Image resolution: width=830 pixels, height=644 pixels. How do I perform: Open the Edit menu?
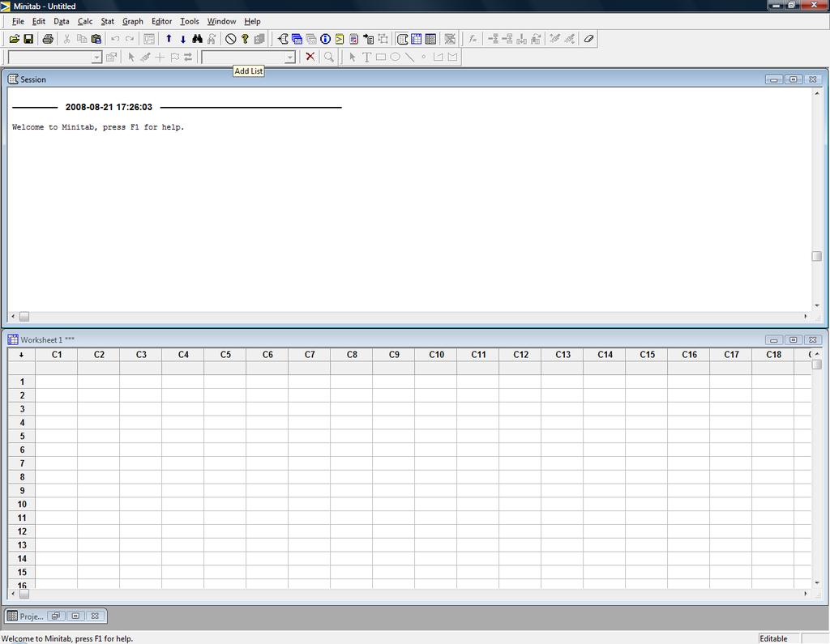click(x=39, y=21)
